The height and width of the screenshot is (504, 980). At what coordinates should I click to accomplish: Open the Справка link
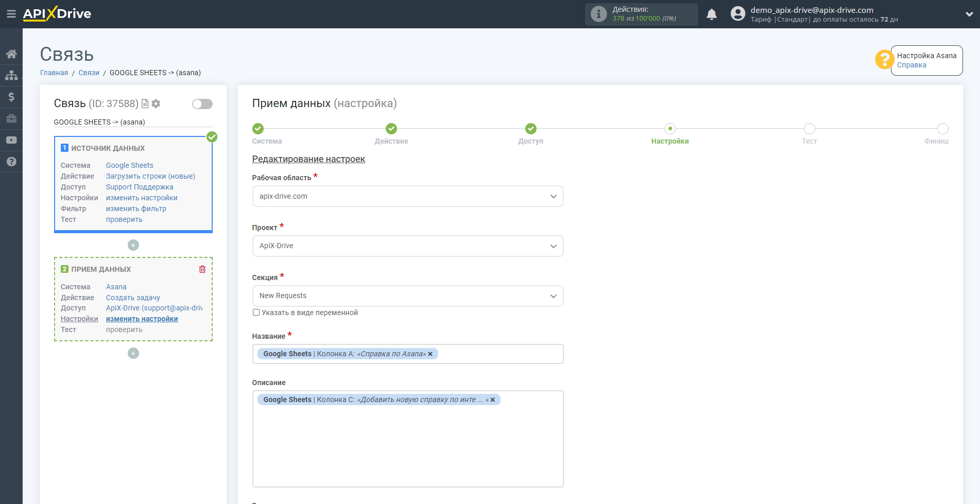[x=912, y=65]
